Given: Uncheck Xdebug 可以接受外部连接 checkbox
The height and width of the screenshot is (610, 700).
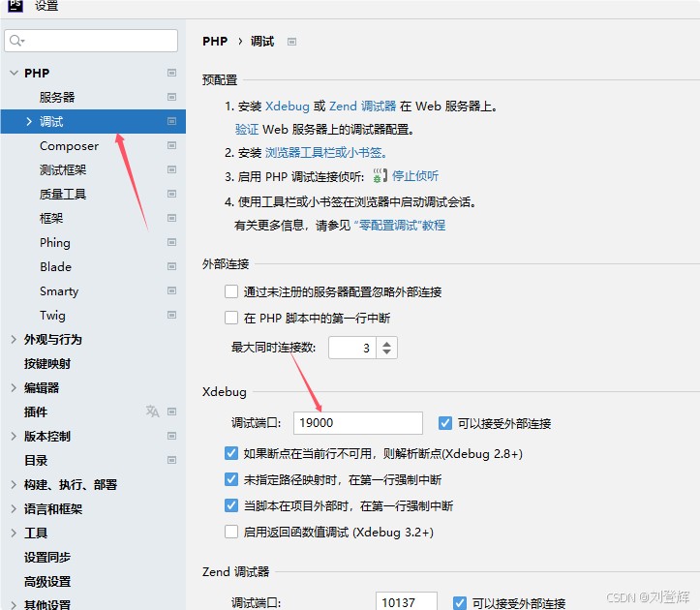Looking at the screenshot, I should pos(445,423).
